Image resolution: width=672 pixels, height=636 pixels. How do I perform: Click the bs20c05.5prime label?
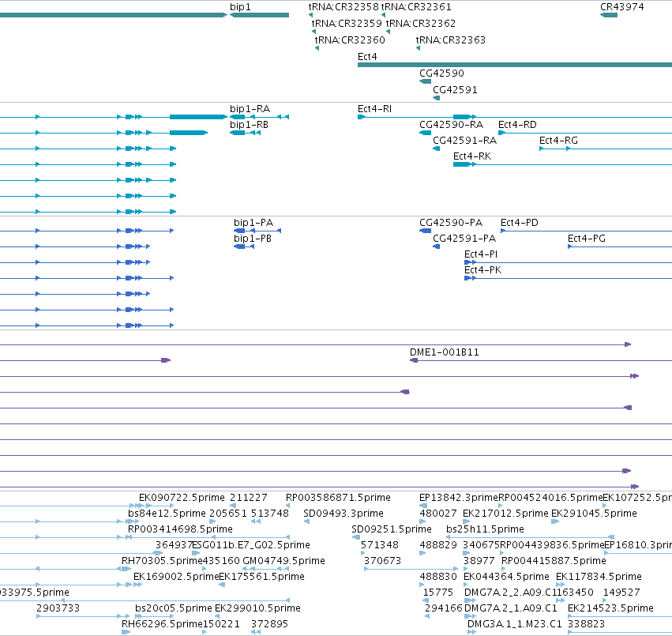click(x=174, y=608)
